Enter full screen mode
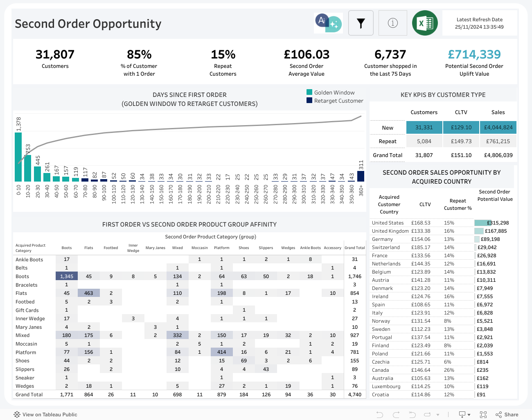Image resolution: width=532 pixels, height=420 pixels. click(483, 415)
